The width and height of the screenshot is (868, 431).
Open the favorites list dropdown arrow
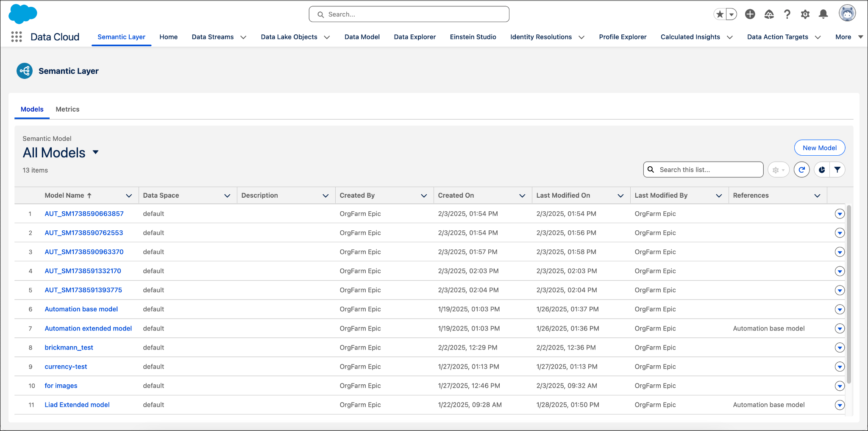[x=732, y=14]
